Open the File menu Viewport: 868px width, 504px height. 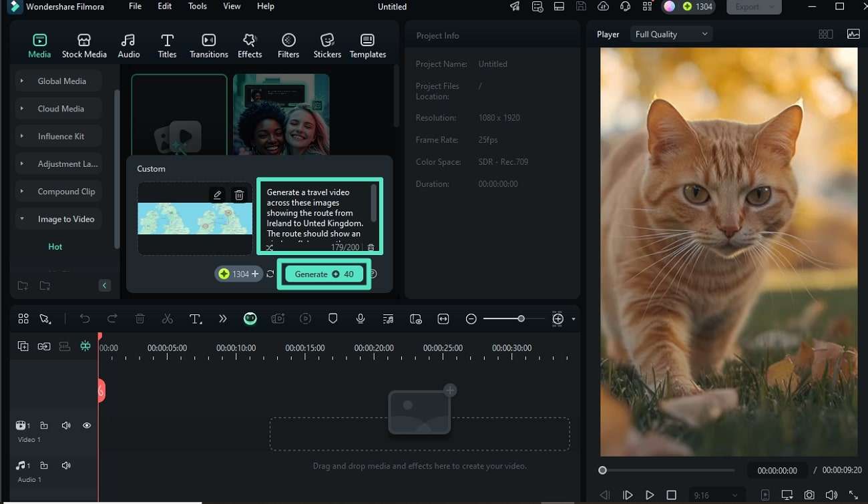pyautogui.click(x=135, y=6)
